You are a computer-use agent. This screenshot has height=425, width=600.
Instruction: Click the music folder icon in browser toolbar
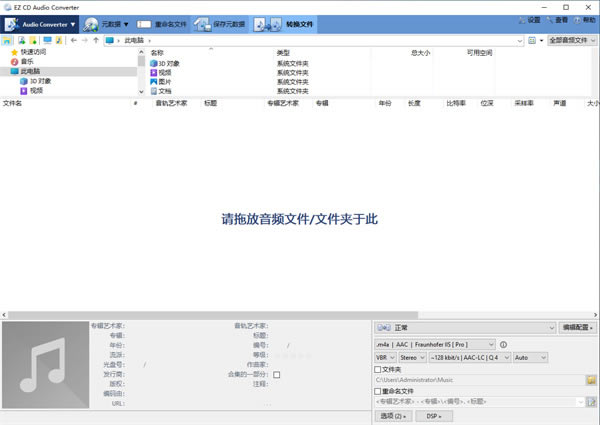59,40
